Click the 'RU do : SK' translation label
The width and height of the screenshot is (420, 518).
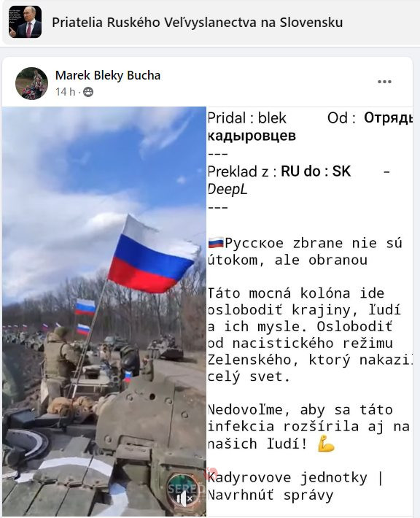[316, 171]
